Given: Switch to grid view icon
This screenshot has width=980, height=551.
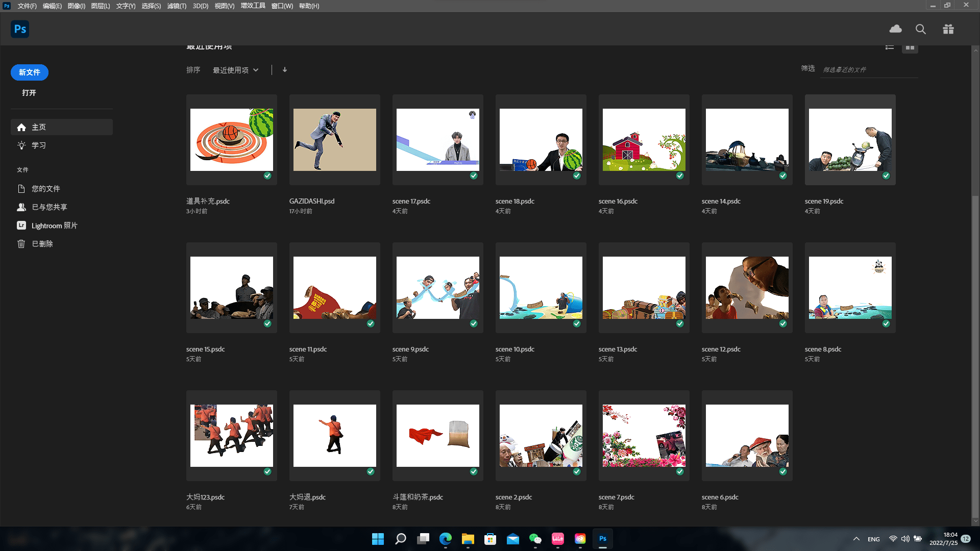Looking at the screenshot, I should point(910,47).
